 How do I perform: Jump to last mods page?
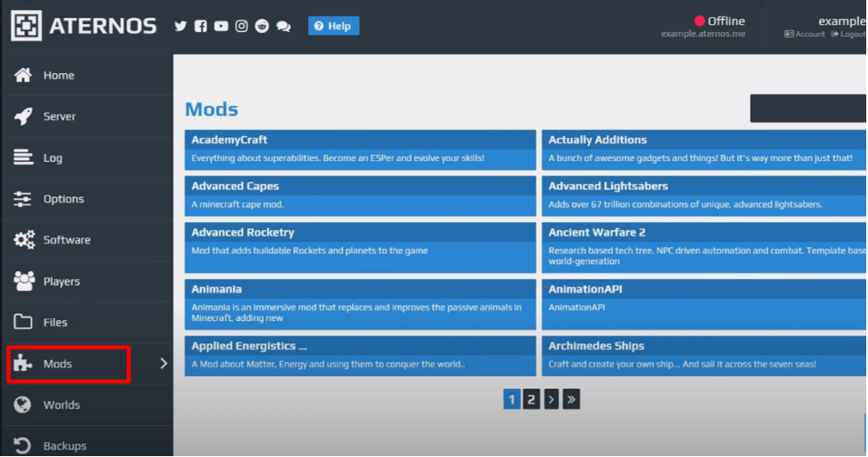(x=571, y=399)
